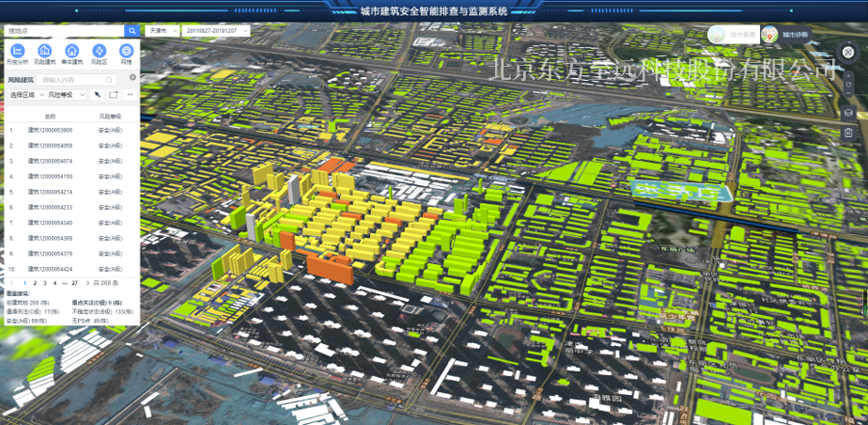Open the 单体建筑 single building tool

coord(71,55)
